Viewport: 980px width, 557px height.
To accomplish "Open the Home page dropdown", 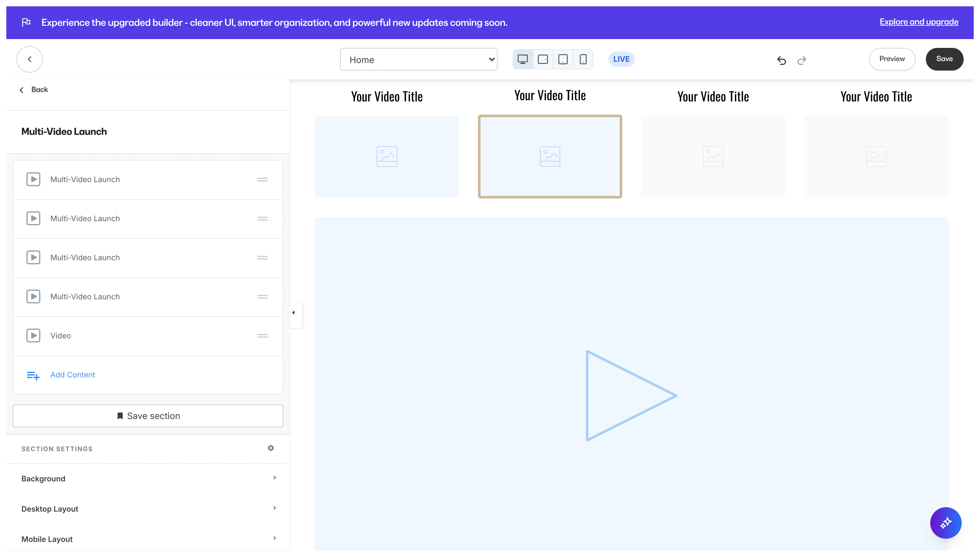I will [418, 59].
